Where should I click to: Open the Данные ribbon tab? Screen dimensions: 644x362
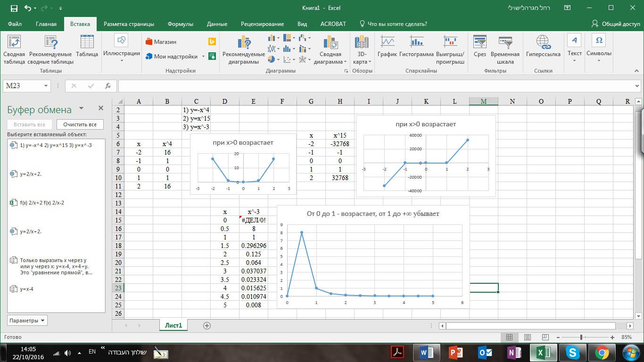pyautogui.click(x=217, y=24)
